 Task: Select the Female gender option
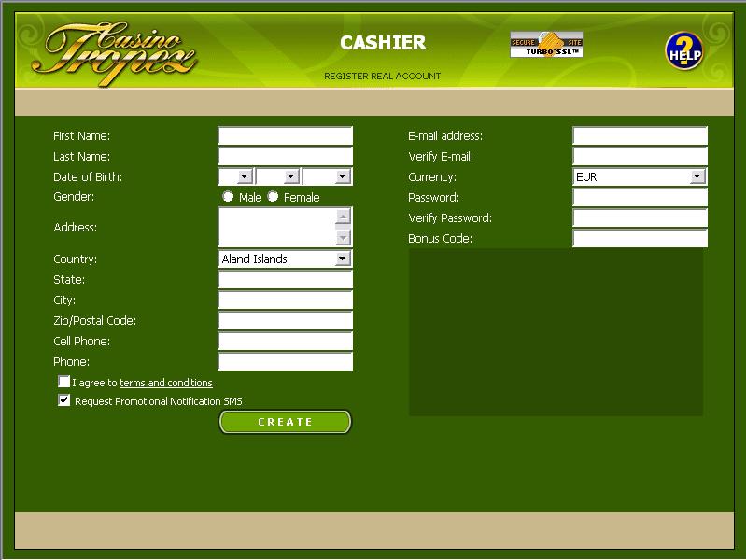[x=273, y=197]
